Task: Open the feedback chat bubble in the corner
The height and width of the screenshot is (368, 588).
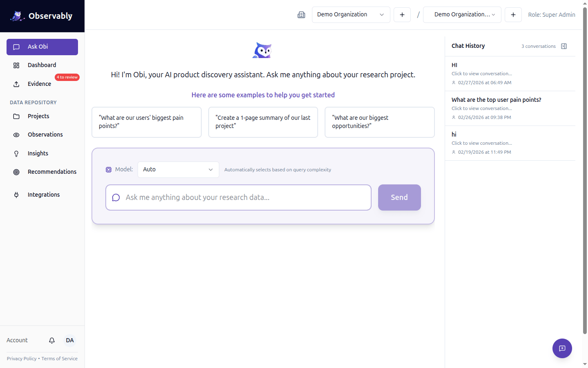Action: pyautogui.click(x=562, y=348)
